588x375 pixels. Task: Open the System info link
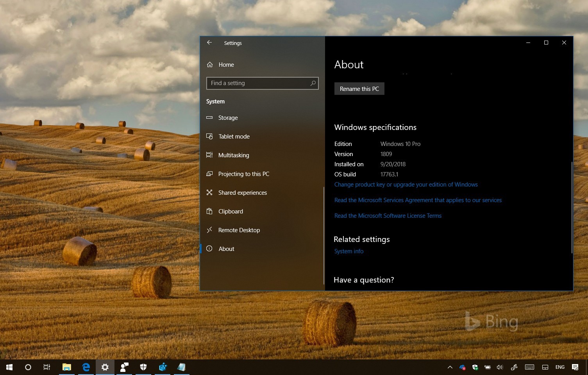(x=349, y=251)
